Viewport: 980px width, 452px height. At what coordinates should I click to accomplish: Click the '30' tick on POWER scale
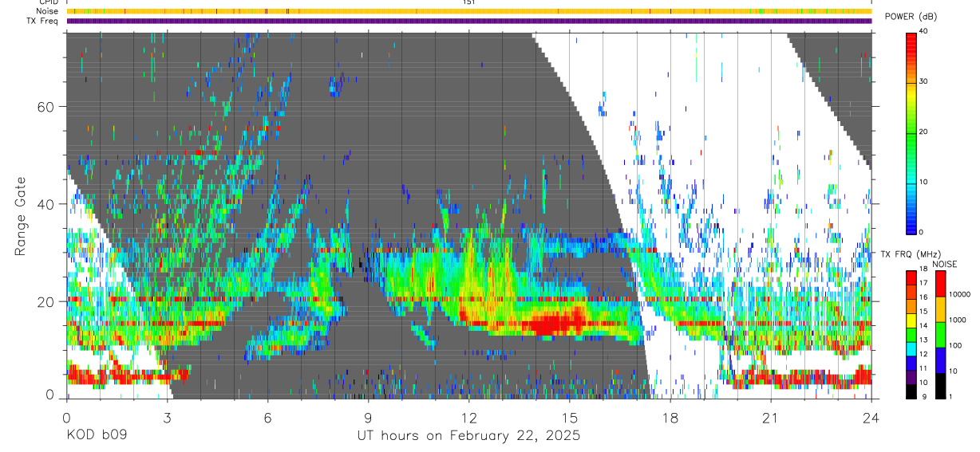(925, 81)
